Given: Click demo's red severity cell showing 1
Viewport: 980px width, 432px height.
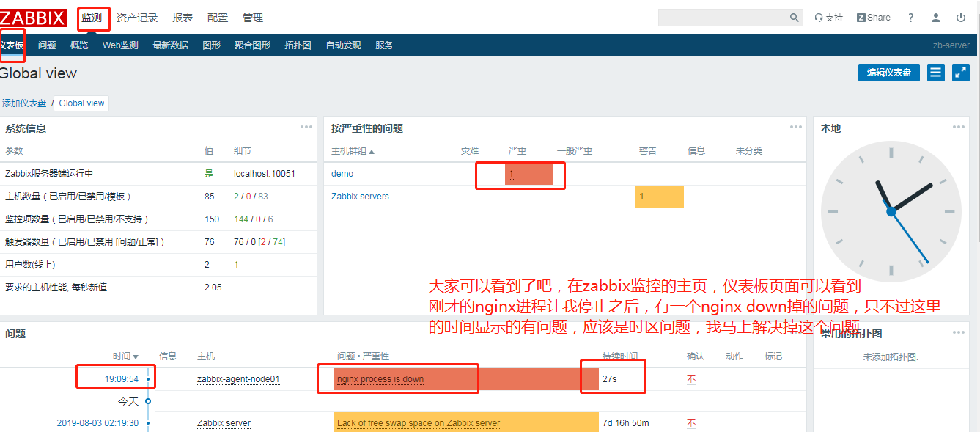Looking at the screenshot, I should coord(528,174).
